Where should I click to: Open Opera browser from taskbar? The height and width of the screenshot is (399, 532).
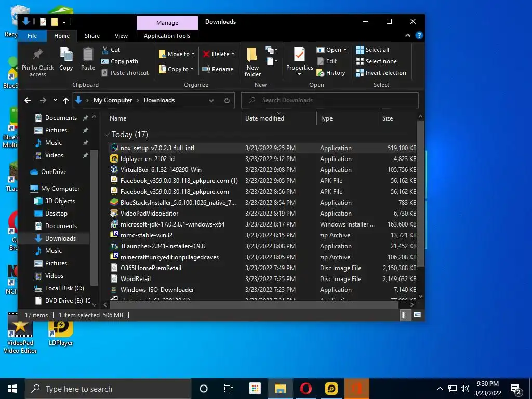[305, 389]
